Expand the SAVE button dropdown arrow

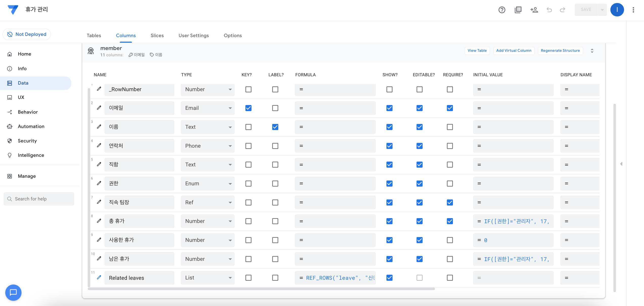602,10
